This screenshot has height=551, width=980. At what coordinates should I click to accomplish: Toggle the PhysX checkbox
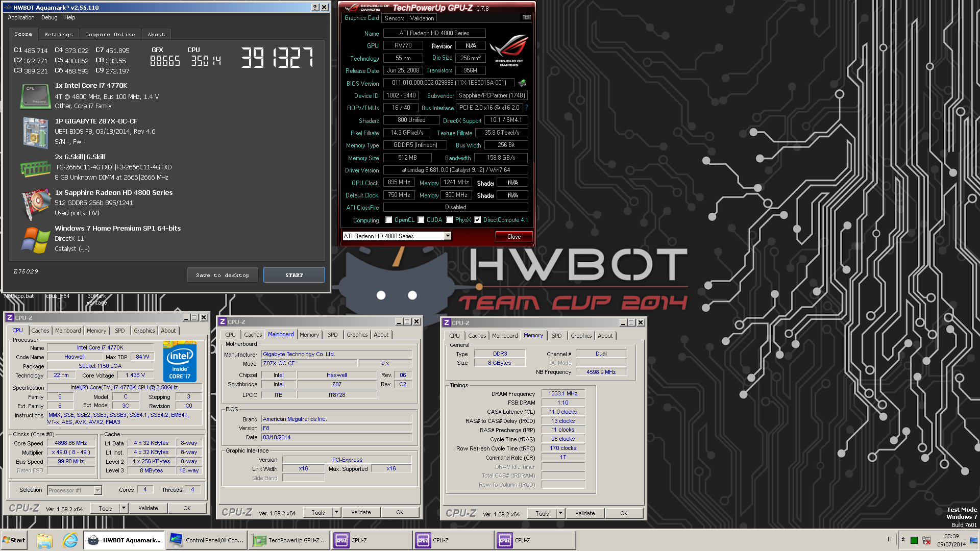point(450,220)
